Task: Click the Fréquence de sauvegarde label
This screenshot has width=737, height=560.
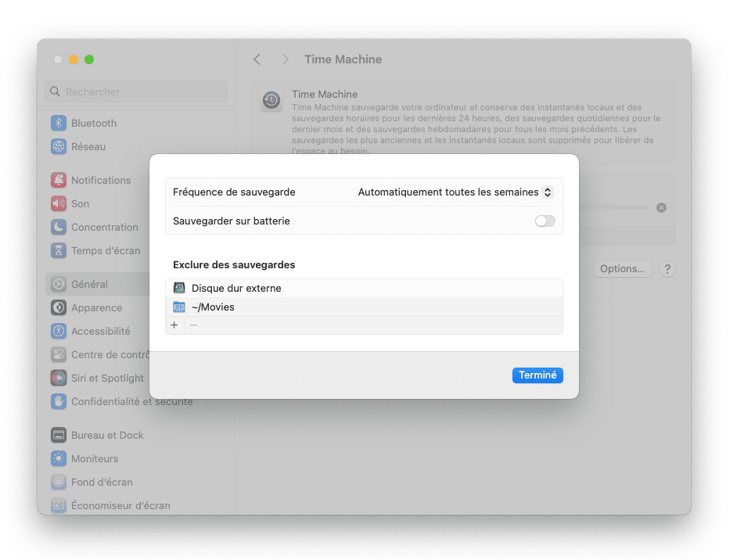Action: click(234, 192)
